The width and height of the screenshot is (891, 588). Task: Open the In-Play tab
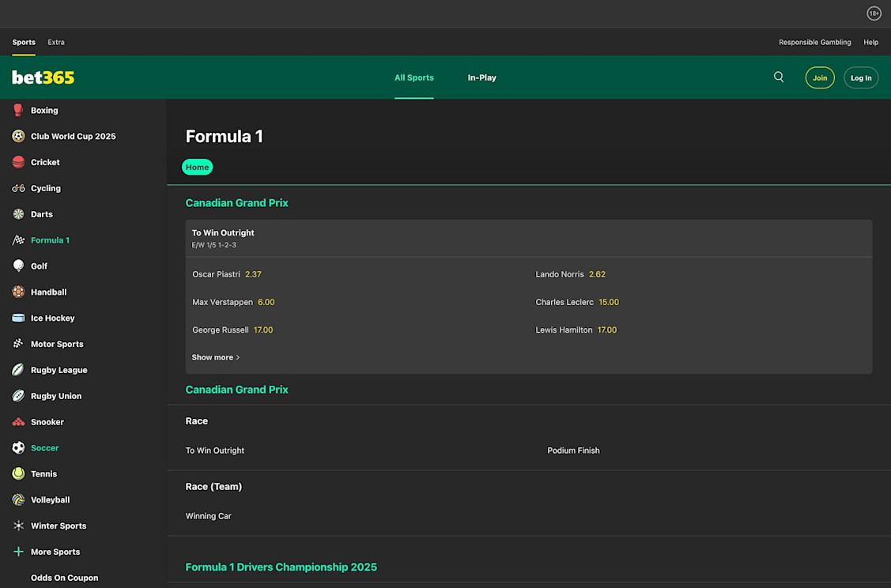pos(482,77)
